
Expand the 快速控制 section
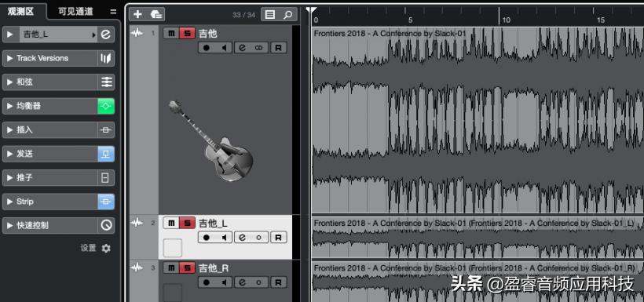pyautogui.click(x=10, y=226)
